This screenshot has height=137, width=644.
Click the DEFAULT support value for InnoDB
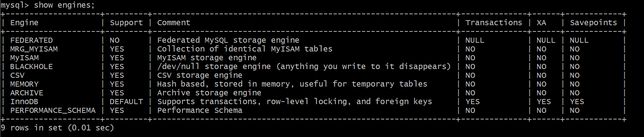[126, 102]
